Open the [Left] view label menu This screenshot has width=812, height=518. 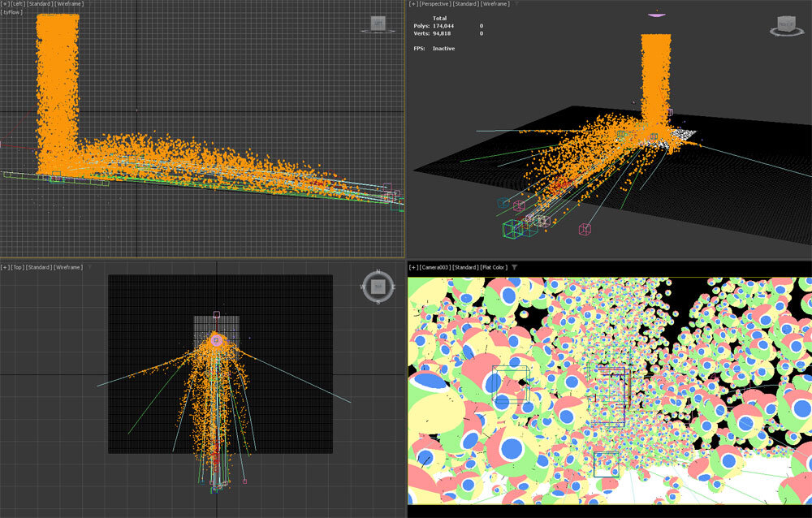coord(18,3)
